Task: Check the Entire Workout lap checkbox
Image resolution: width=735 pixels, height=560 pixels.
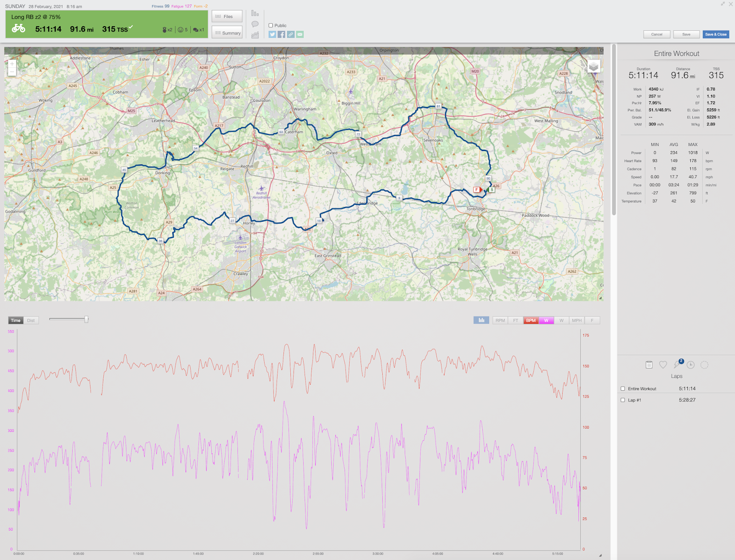Action: [623, 389]
